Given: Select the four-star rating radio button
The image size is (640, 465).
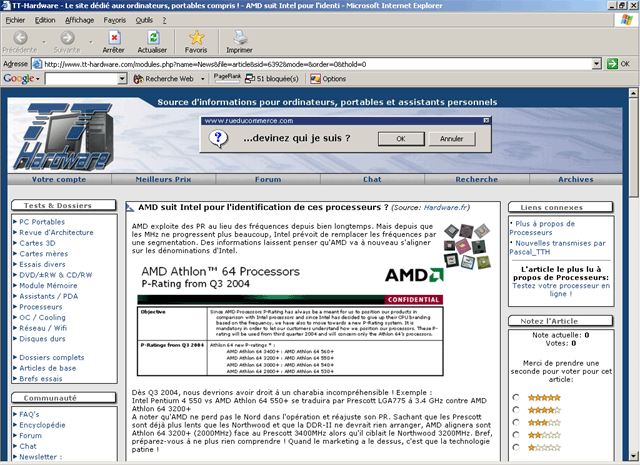Looking at the screenshot, I should [516, 410].
